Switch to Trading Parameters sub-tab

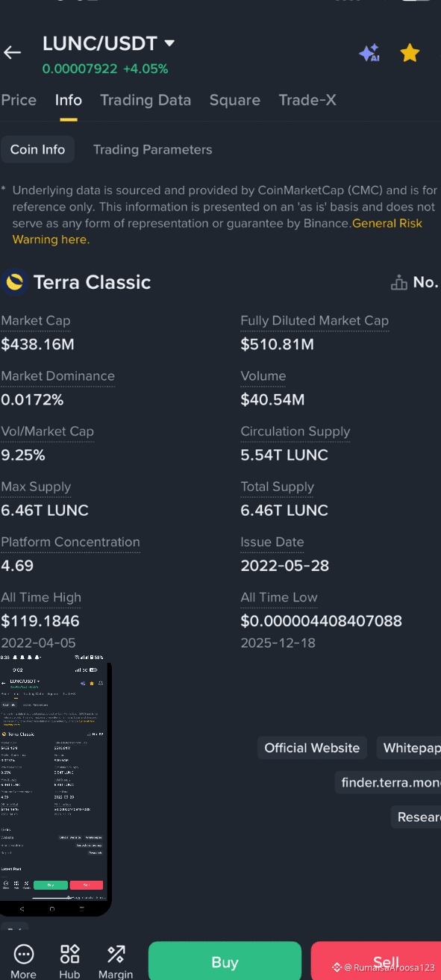click(152, 149)
